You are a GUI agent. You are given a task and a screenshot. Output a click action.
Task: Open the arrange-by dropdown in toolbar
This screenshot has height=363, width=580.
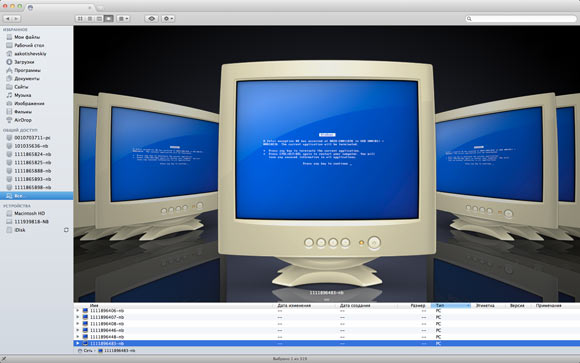coord(123,19)
